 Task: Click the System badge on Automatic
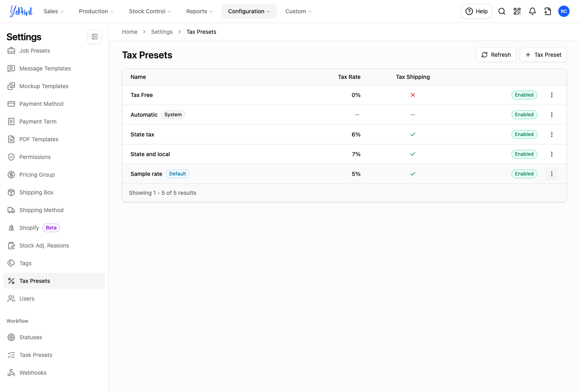(173, 115)
